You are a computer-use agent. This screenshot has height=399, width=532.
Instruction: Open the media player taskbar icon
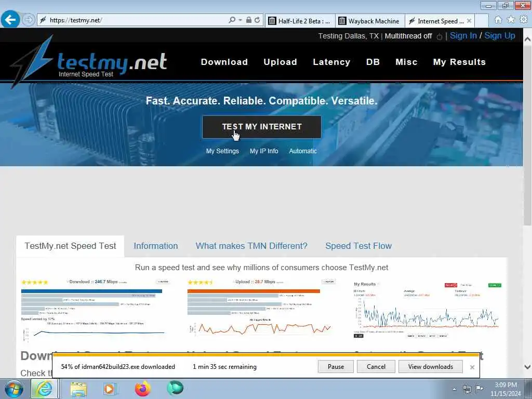pyautogui.click(x=110, y=389)
